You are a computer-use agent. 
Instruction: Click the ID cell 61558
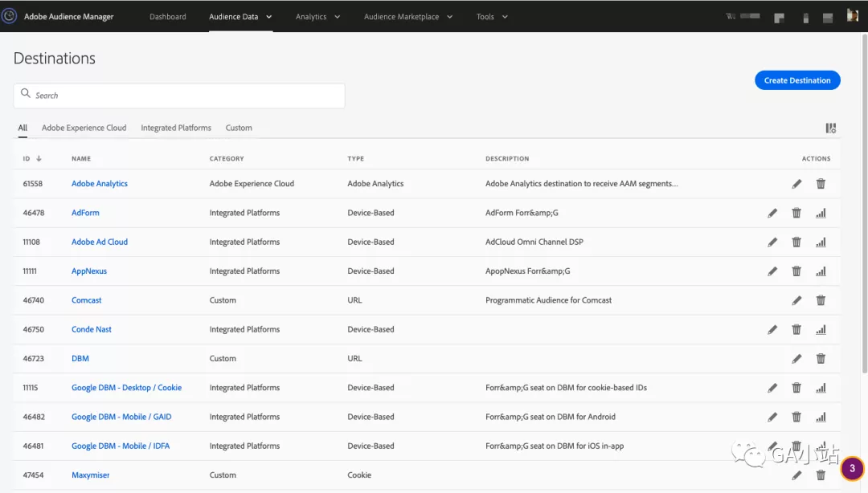[x=33, y=184]
